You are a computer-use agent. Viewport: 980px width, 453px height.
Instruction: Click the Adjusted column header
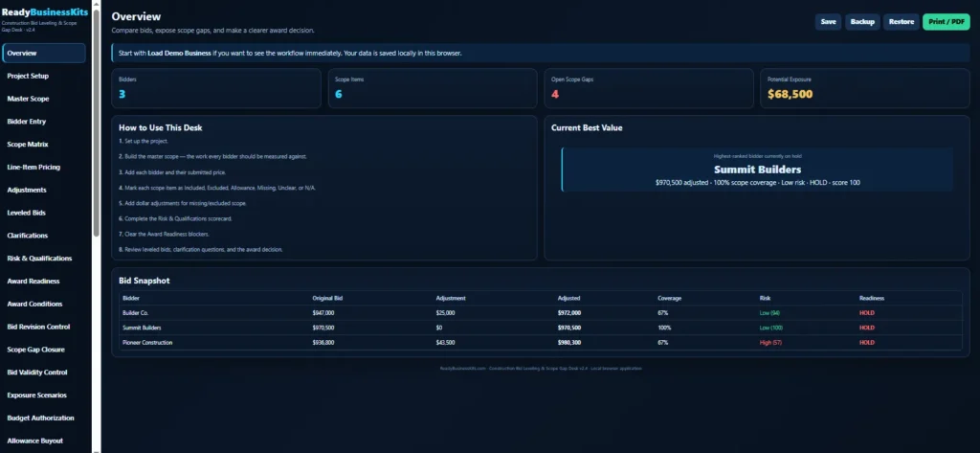pyautogui.click(x=568, y=299)
